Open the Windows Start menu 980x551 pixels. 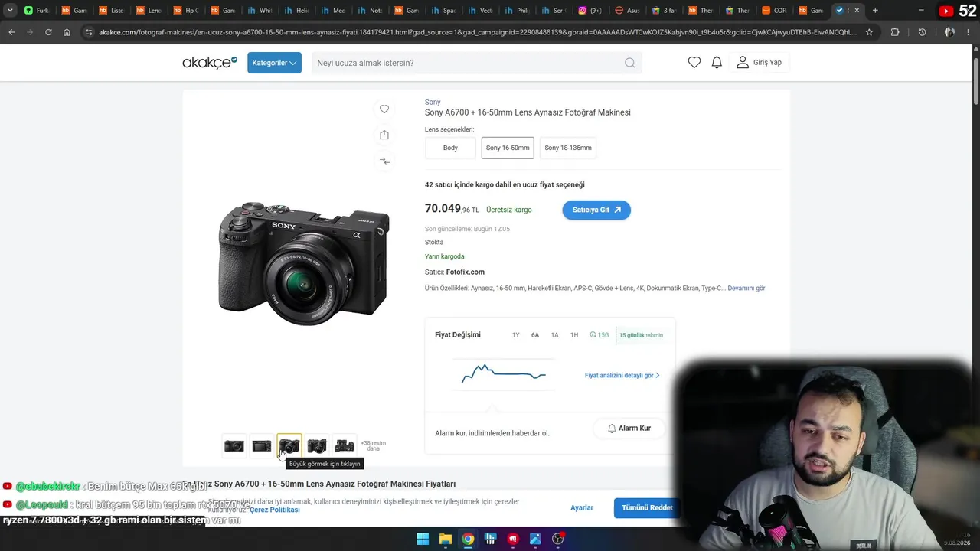coord(423,539)
